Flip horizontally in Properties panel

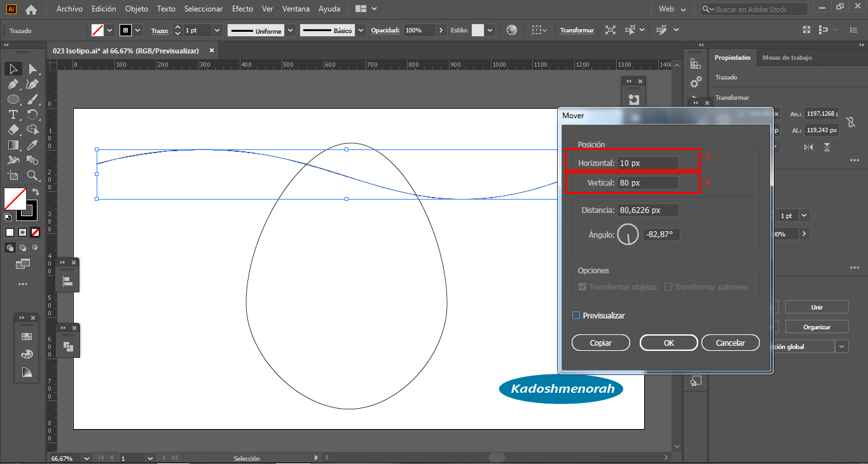808,147
